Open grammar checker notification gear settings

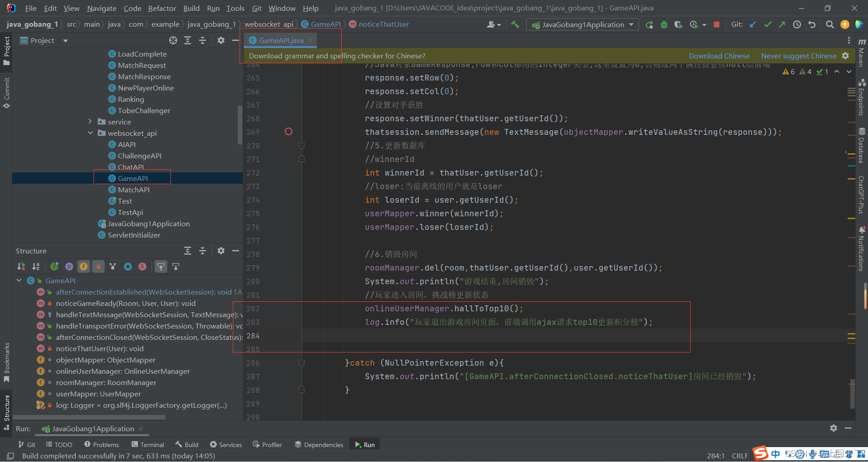(845, 56)
